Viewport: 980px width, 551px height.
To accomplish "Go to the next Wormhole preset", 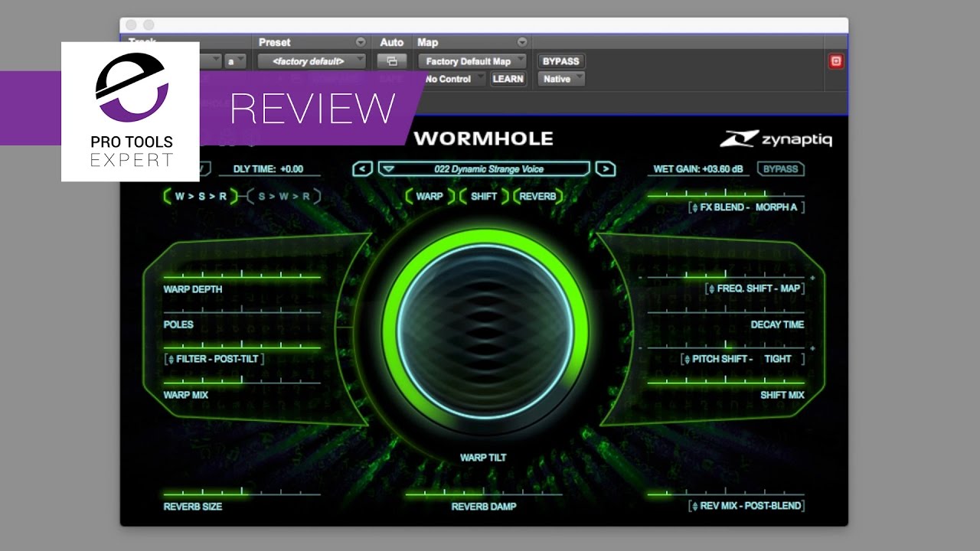I will (x=605, y=169).
